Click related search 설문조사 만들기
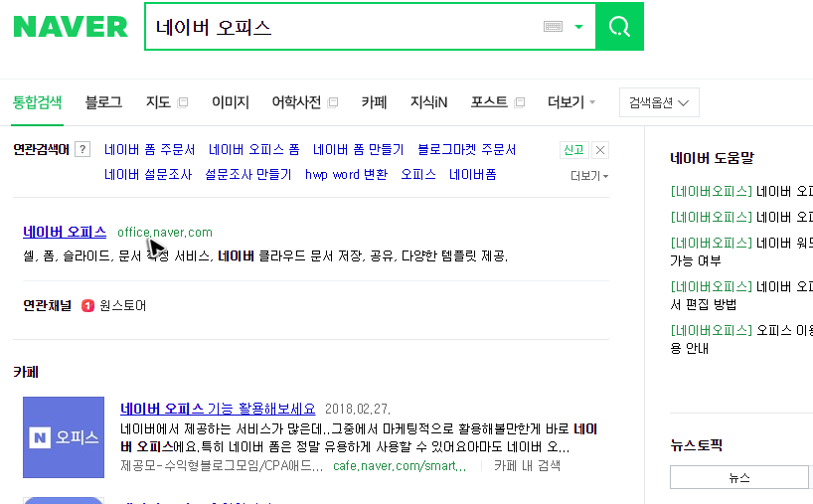Image resolution: width=813 pixels, height=504 pixels. pyautogui.click(x=248, y=175)
